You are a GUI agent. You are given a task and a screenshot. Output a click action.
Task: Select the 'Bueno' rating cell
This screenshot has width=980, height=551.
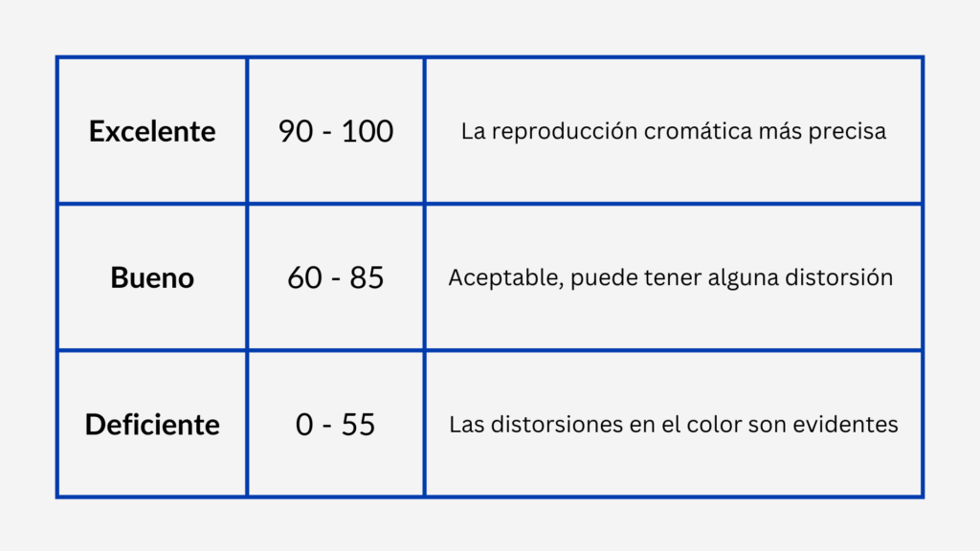tap(152, 277)
